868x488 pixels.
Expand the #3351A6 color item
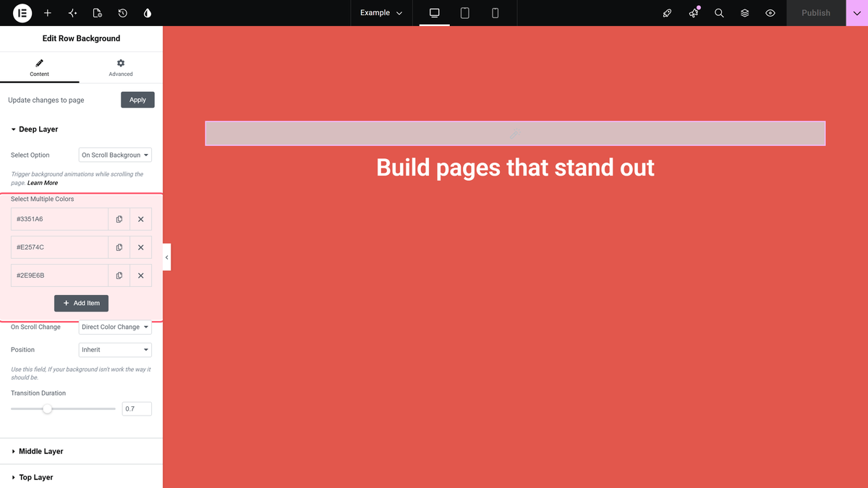pyautogui.click(x=60, y=219)
